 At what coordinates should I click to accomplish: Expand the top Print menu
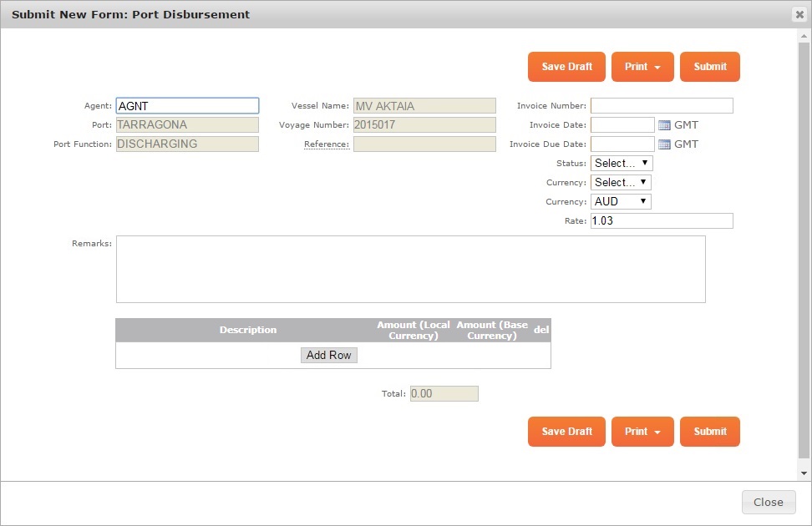point(642,67)
